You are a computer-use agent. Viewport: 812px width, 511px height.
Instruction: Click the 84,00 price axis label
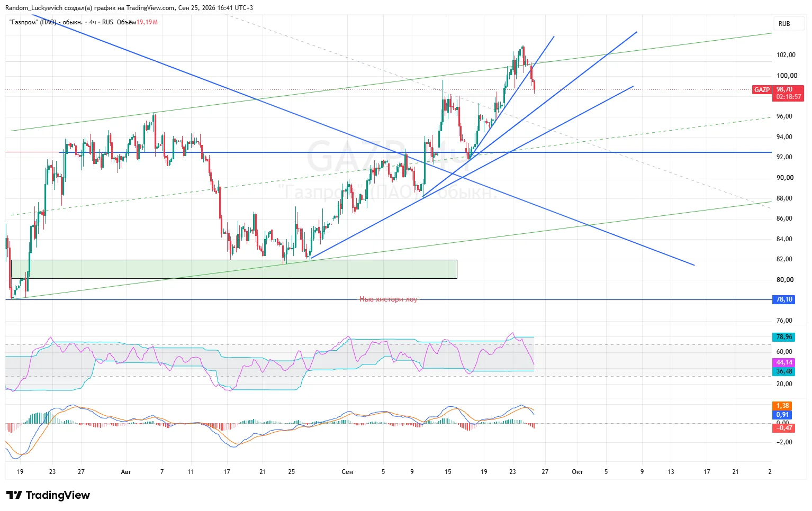click(x=784, y=239)
